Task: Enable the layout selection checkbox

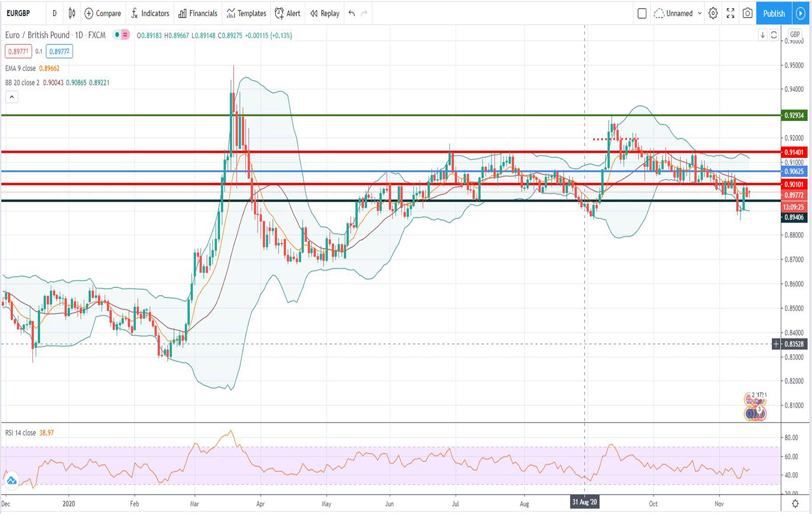Action: pos(641,14)
